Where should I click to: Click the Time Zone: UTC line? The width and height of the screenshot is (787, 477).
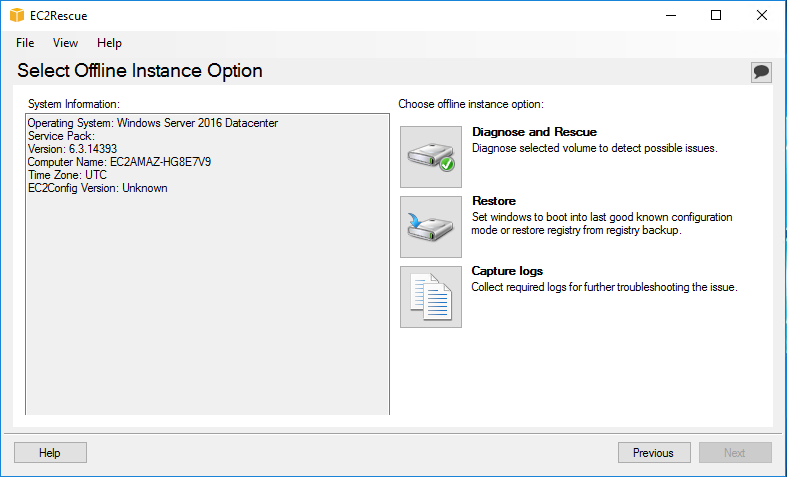[x=67, y=175]
